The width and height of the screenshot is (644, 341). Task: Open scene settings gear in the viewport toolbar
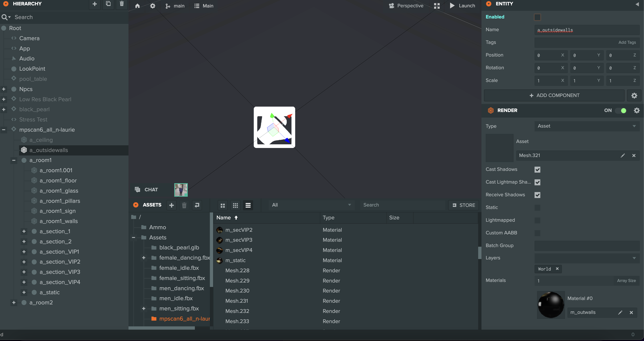(x=153, y=6)
